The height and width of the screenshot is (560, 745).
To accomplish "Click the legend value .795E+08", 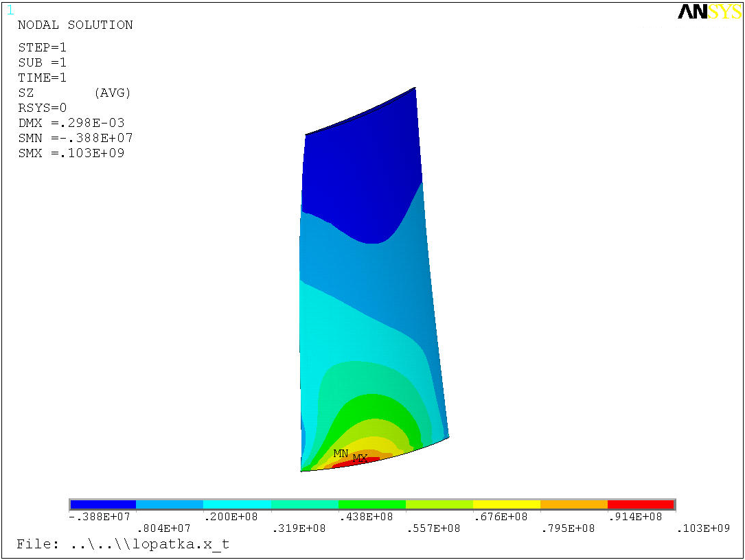I will (x=568, y=528).
